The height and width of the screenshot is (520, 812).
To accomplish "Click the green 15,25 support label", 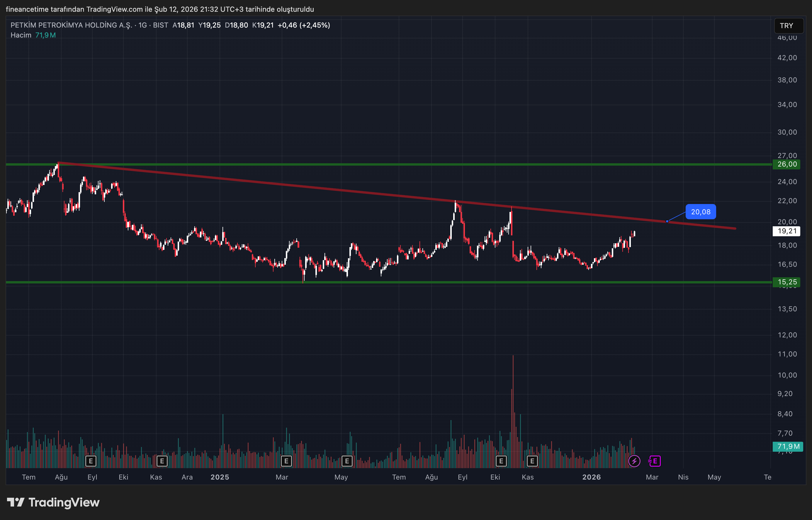I will [x=786, y=282].
